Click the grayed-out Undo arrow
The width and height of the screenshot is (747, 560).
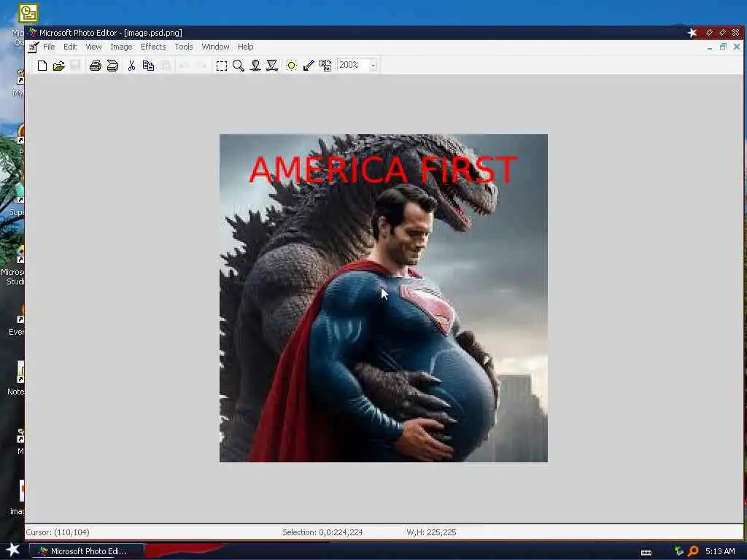pos(185,66)
